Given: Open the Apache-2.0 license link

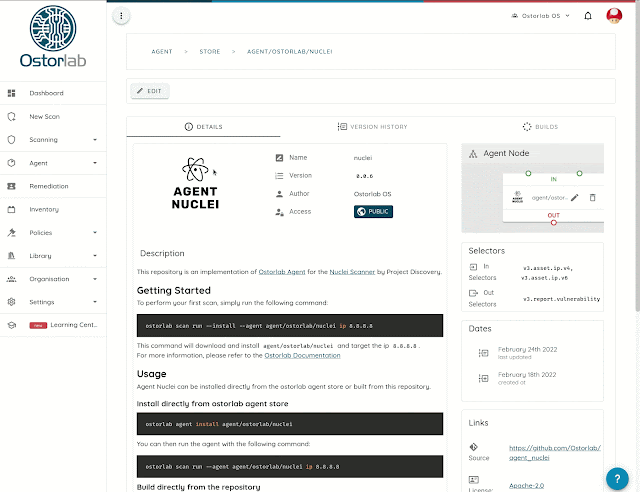Looking at the screenshot, I should pyautogui.click(x=526, y=485).
